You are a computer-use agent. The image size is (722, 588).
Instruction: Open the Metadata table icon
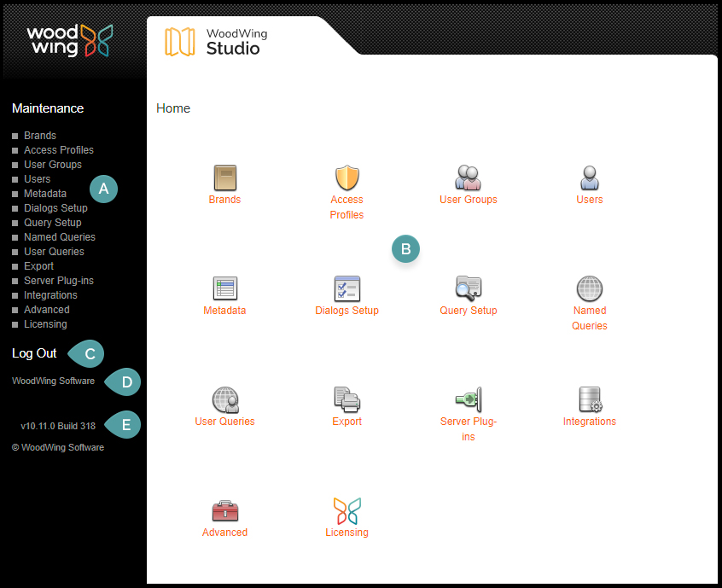[x=224, y=288]
